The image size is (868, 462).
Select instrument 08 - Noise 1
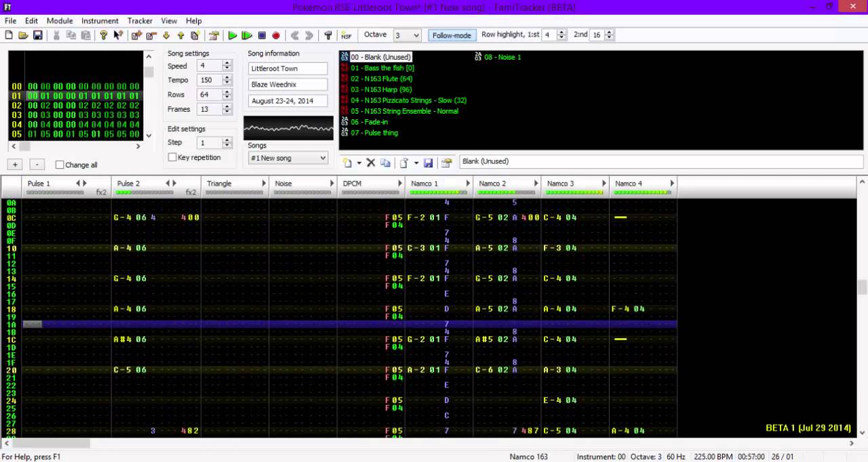(x=502, y=57)
